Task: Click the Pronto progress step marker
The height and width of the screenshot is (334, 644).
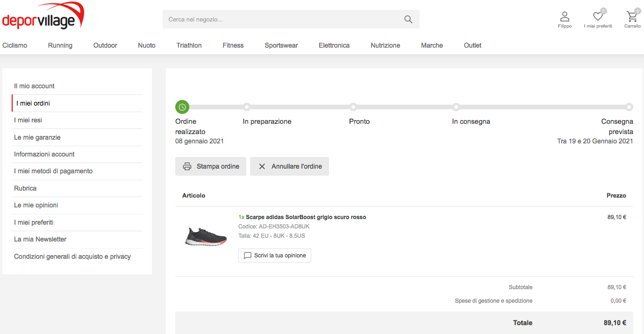Action: coord(353,107)
